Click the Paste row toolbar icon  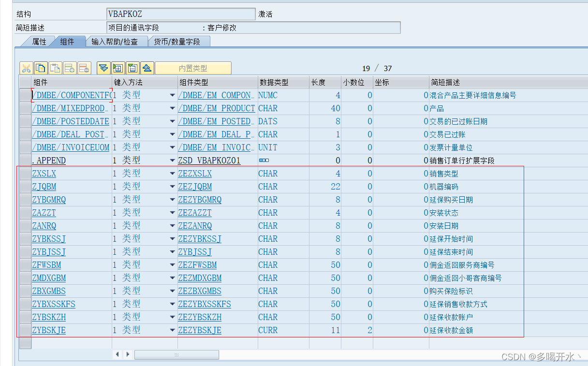pos(55,68)
